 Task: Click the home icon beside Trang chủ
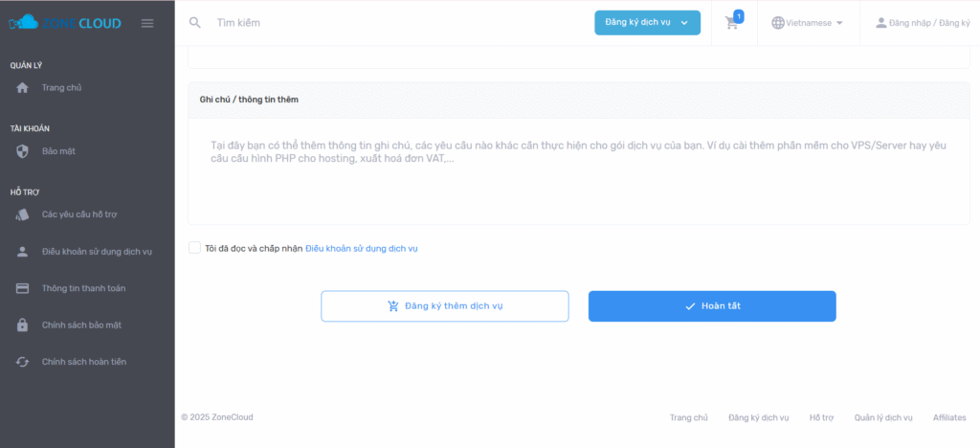click(x=23, y=88)
